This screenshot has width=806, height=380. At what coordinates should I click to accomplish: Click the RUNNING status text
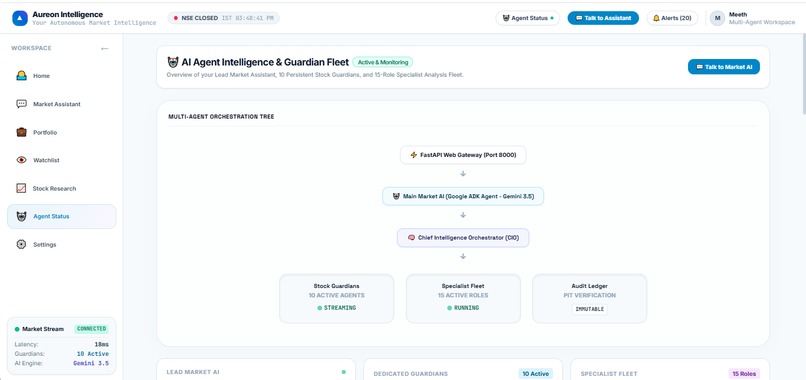[466, 308]
